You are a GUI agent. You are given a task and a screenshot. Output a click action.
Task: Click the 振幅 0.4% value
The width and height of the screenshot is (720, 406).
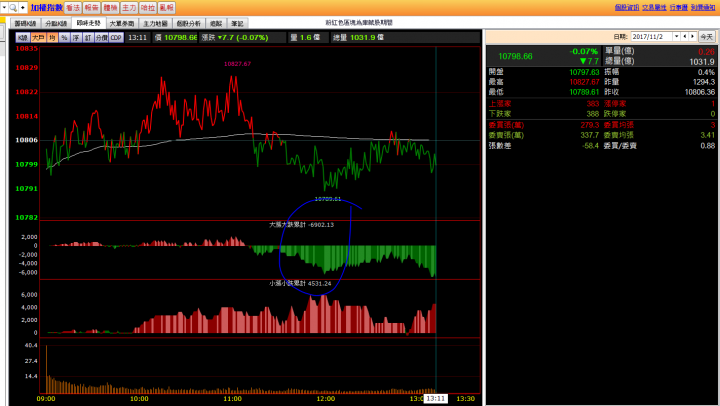(706, 72)
